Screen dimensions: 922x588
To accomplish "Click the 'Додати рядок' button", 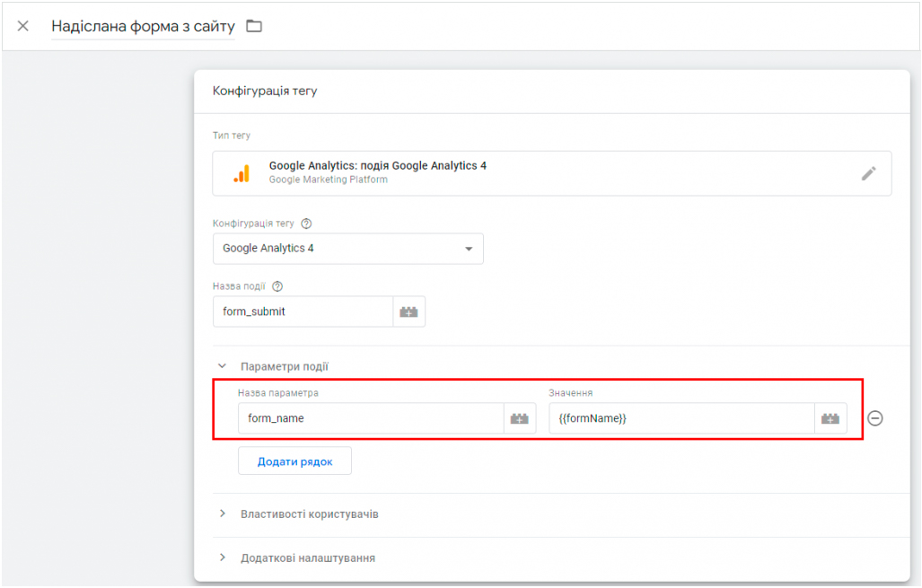I will click(x=294, y=461).
